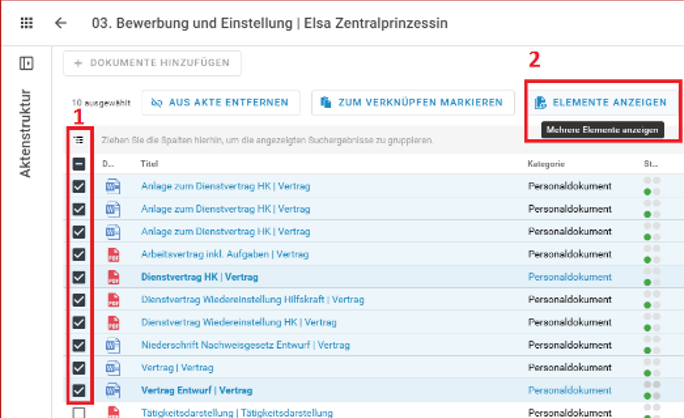The image size is (684, 418).
Task: Uncheck the Vertrag Entwurf checkbox
Action: pos(79,391)
